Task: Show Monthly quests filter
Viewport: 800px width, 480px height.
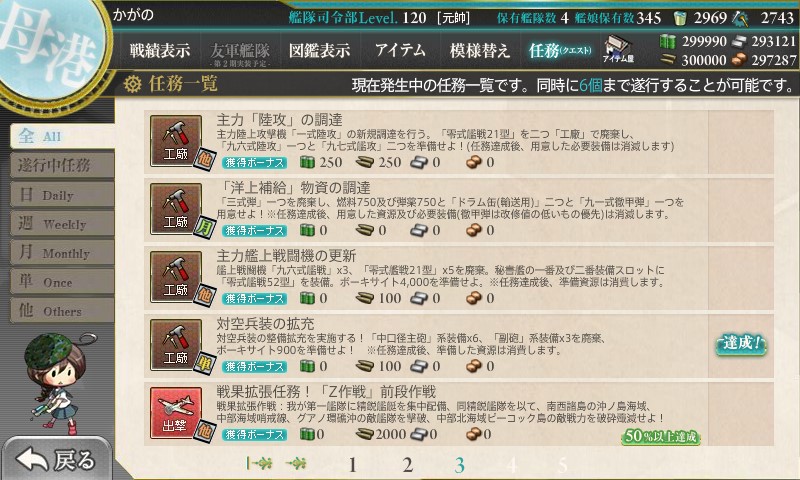Action: click(x=62, y=253)
